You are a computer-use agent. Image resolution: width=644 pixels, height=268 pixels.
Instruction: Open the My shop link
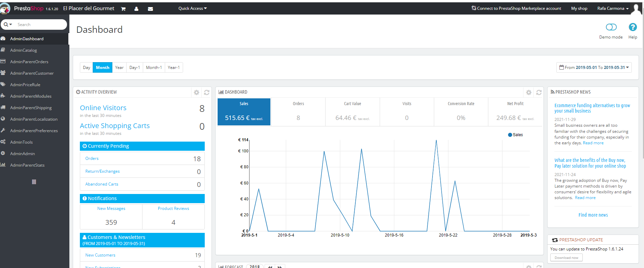tap(579, 8)
